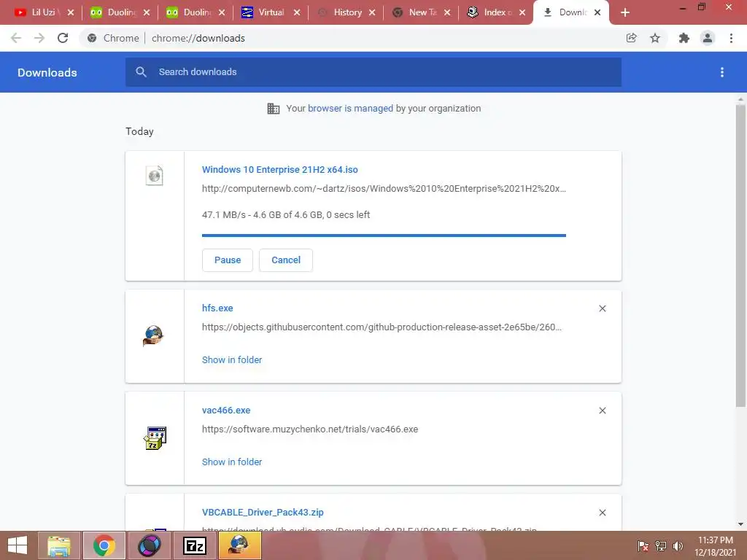This screenshot has width=747, height=560.
Task: Close the Downloads tab
Action: tap(597, 12)
